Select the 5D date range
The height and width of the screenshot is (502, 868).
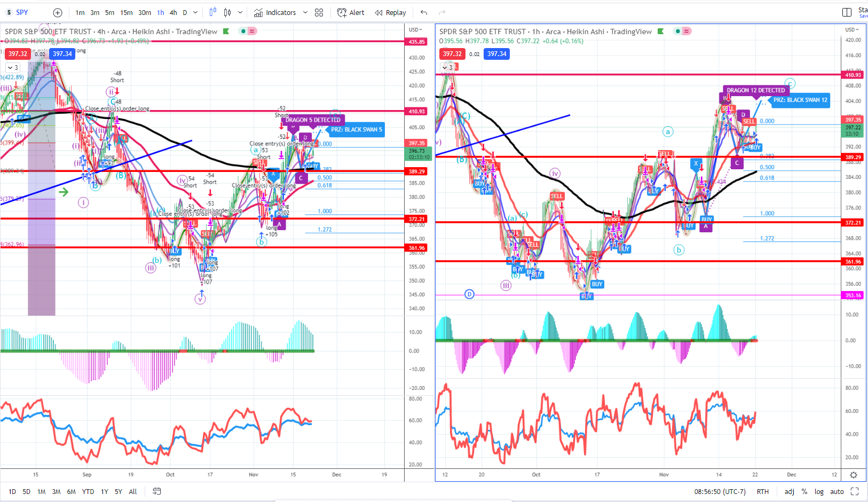tap(27, 492)
